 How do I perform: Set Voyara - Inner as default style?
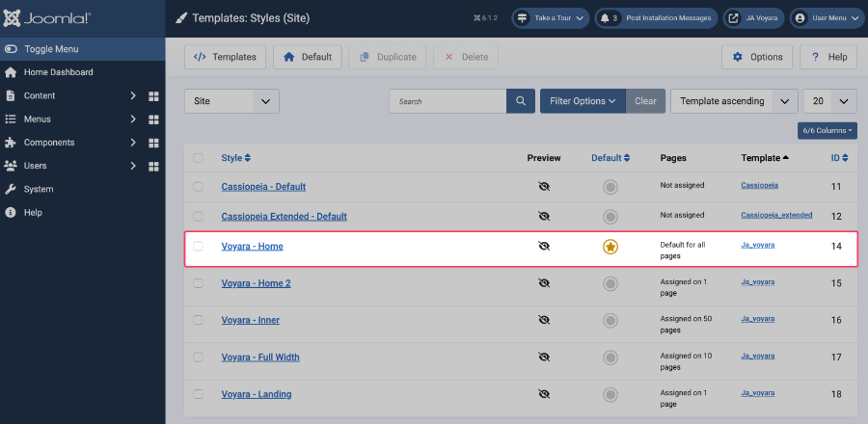coord(610,321)
